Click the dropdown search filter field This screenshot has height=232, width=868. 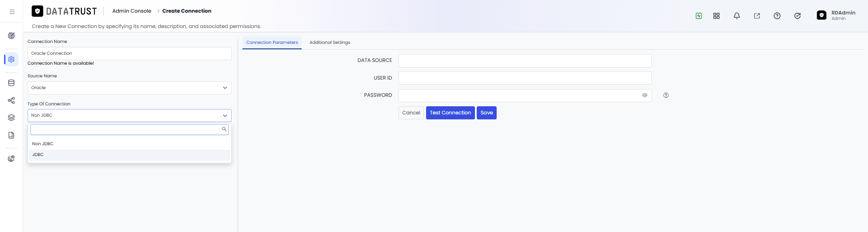pos(129,129)
